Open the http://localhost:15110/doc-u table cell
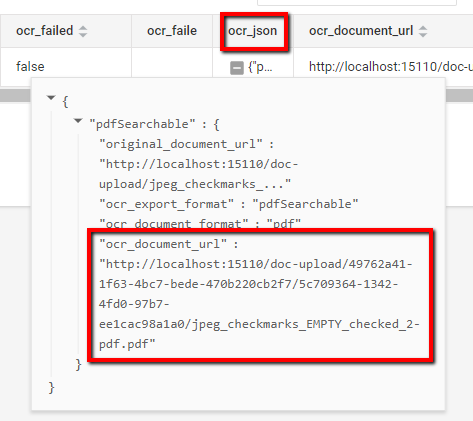Viewport: 473px width, 421px height. point(391,67)
